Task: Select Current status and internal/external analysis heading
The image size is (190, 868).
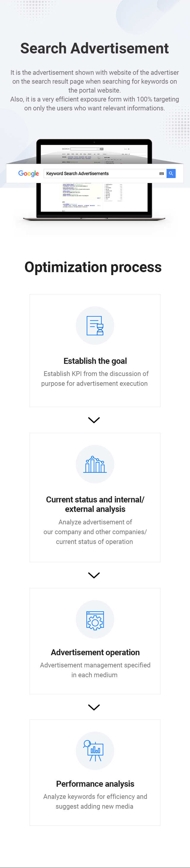Action: pos(95,504)
